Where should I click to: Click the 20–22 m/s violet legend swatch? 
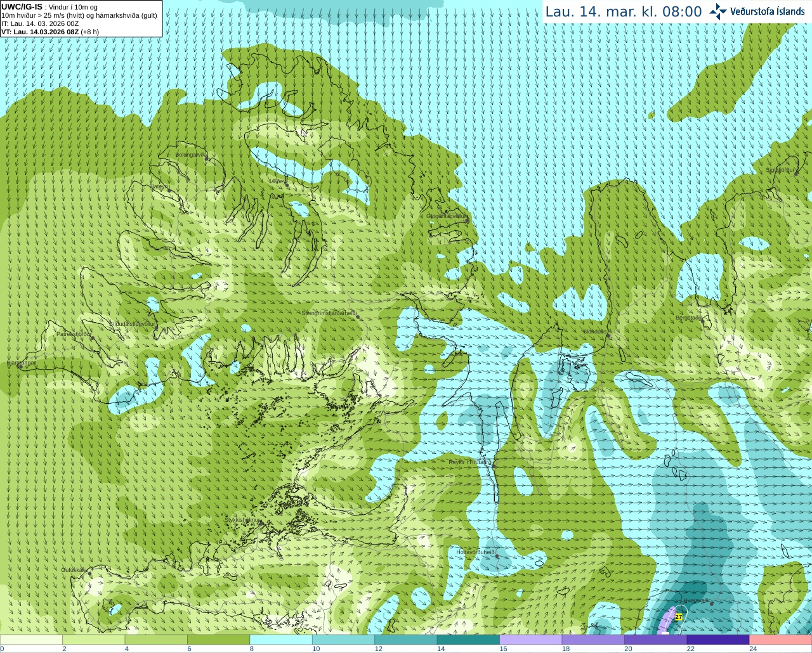656,640
